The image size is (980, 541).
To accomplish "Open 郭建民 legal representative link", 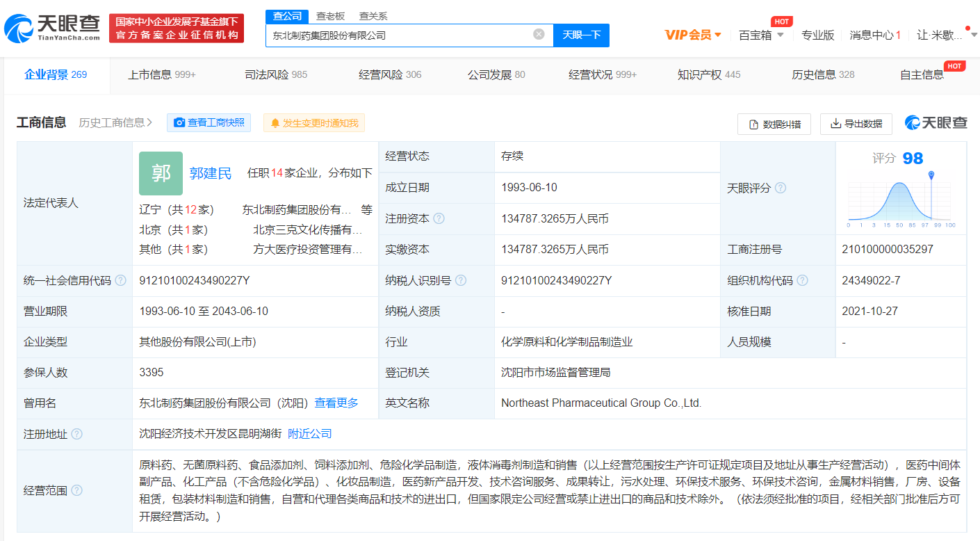I will [211, 173].
